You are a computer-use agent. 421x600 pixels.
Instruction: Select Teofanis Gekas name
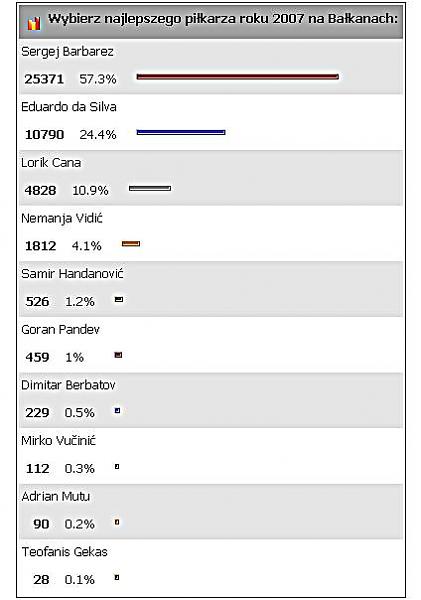(x=64, y=552)
